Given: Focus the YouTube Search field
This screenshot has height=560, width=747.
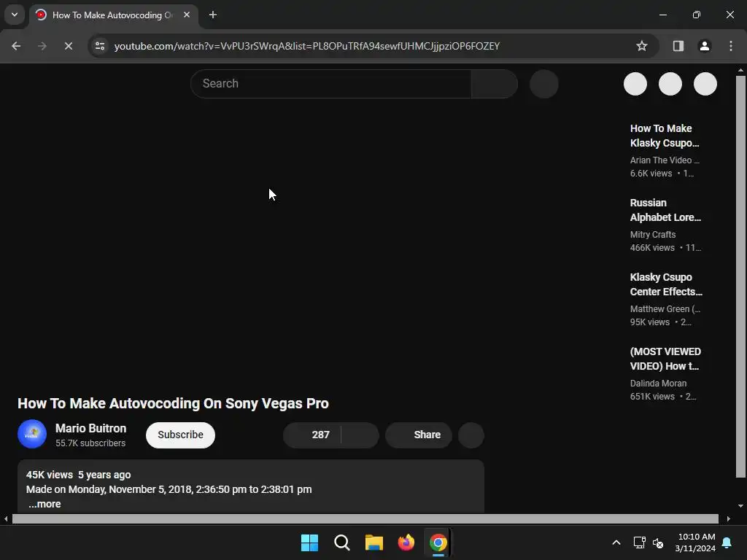Looking at the screenshot, I should pyautogui.click(x=331, y=84).
